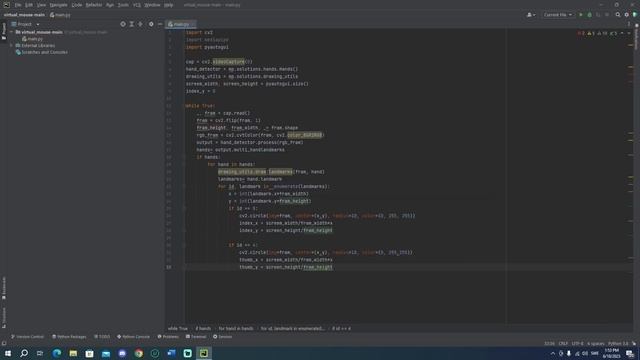Open the Mail app on taskbar

[x=106, y=353]
